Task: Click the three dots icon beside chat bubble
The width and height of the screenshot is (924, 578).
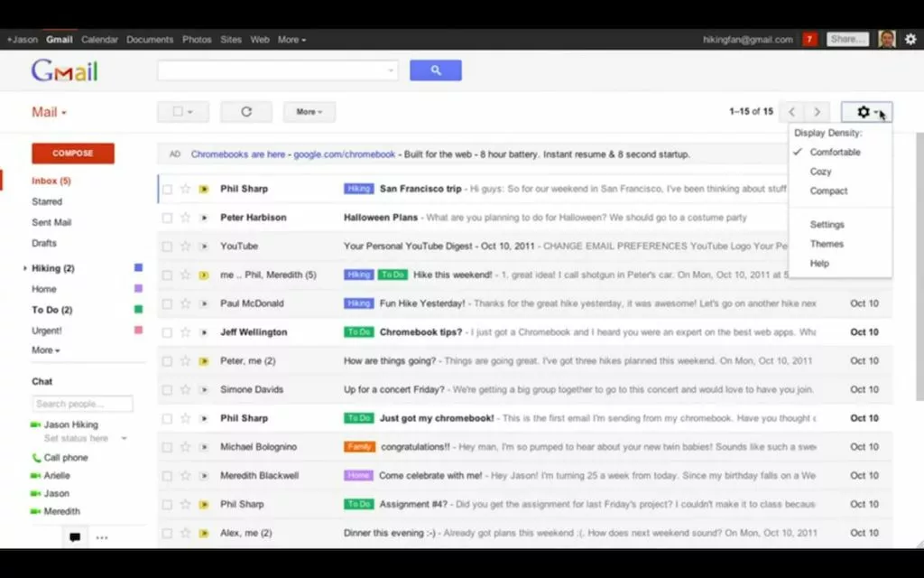Action: 102,537
